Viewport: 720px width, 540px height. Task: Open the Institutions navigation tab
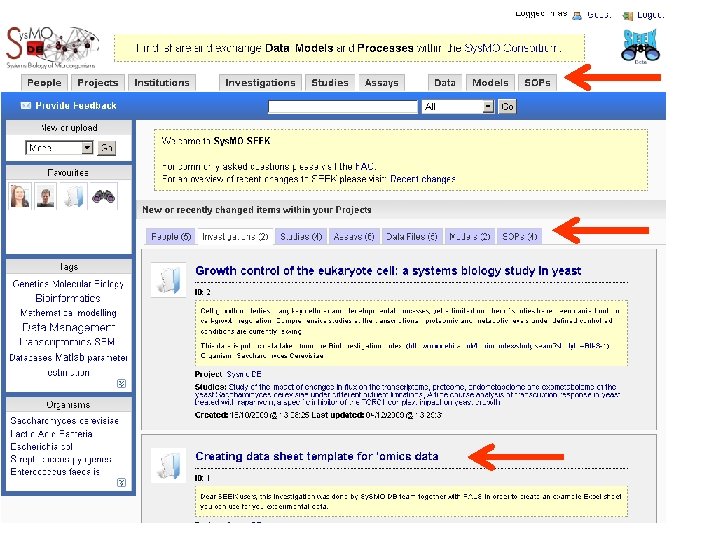[x=162, y=83]
